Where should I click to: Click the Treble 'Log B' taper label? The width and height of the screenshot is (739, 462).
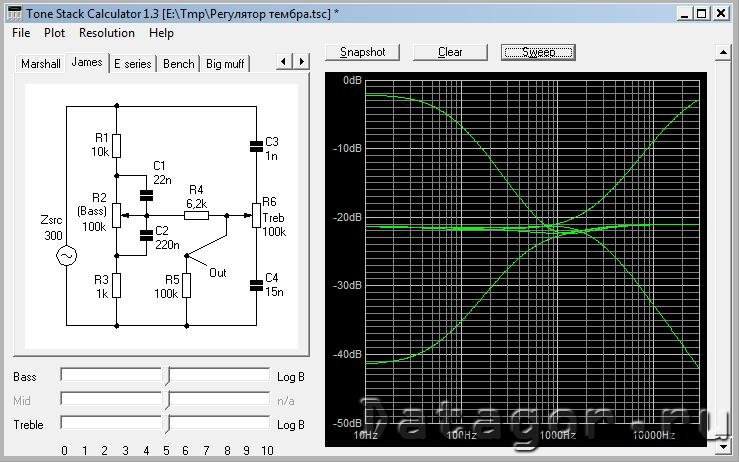click(290, 425)
